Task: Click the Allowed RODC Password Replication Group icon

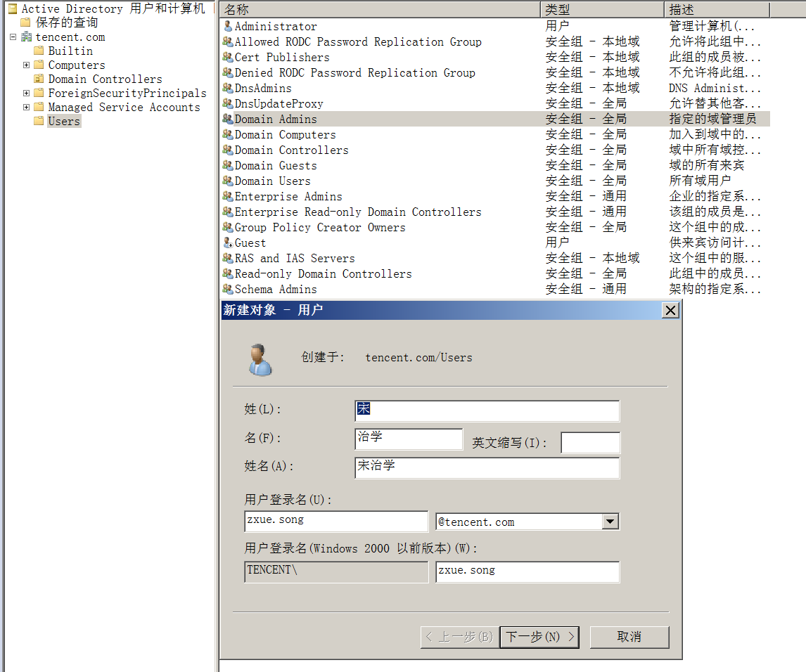Action: [x=229, y=41]
